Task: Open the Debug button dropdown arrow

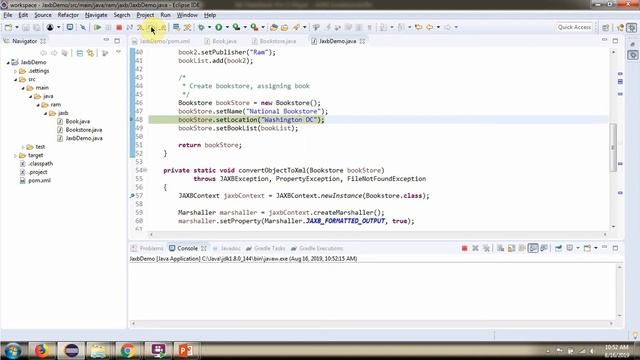Action: pyautogui.click(x=209, y=27)
